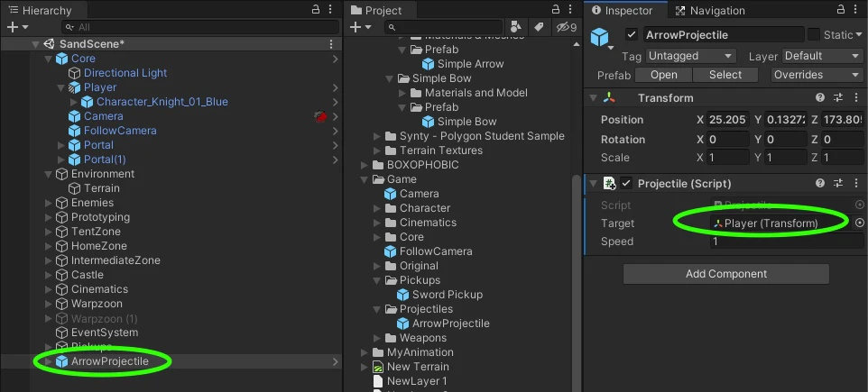Select the HomeZone object
Viewport: 868px width, 392px height.
pyautogui.click(x=98, y=246)
